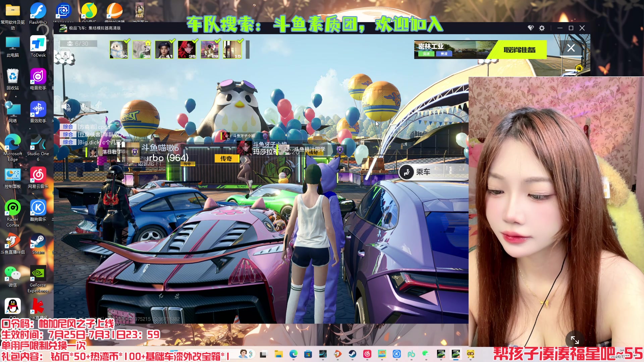Open Microsoft Edge desktop shortcut
Screen dimensions: 644x362
[13, 147]
